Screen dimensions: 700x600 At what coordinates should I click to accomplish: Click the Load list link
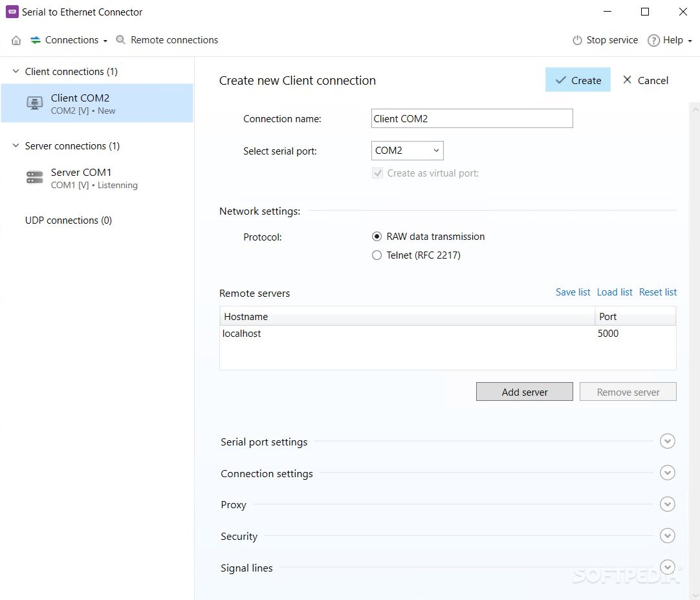pos(615,292)
